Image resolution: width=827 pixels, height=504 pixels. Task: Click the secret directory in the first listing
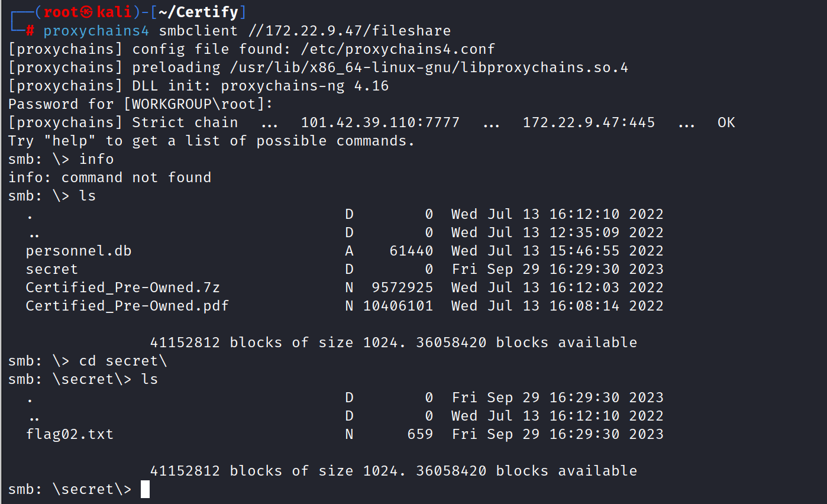pos(52,269)
